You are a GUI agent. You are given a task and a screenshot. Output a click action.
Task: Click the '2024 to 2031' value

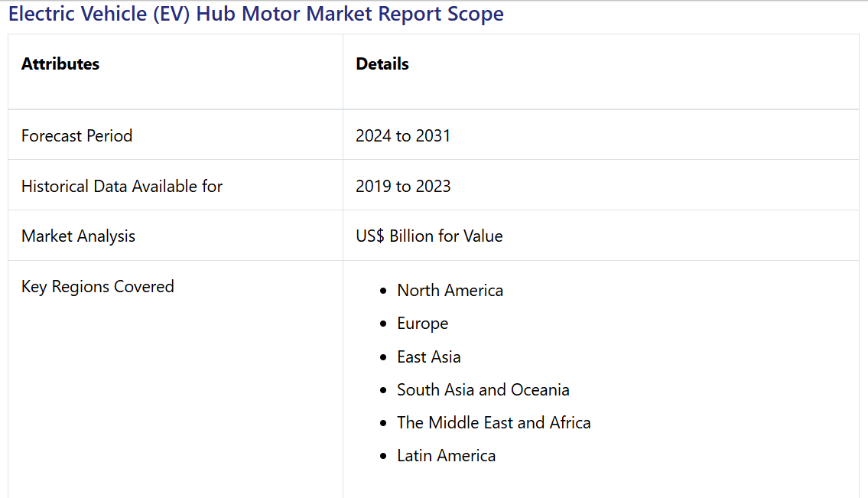pos(403,135)
